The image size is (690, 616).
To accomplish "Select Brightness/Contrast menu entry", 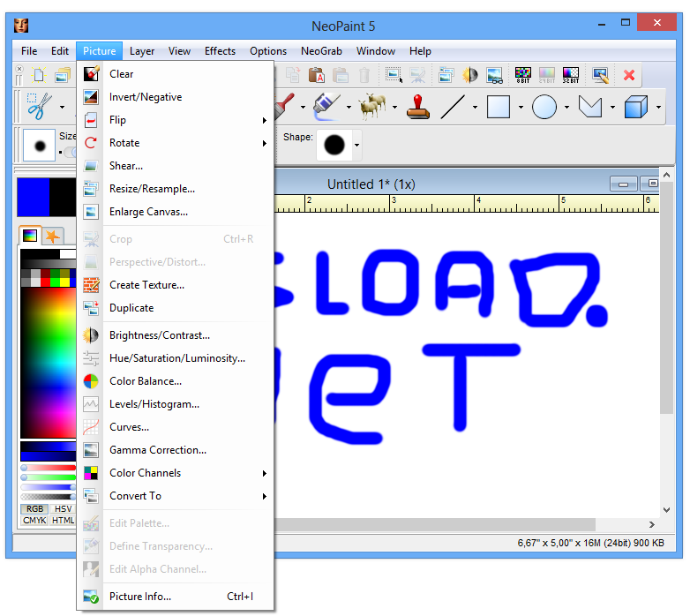I will pos(175,335).
